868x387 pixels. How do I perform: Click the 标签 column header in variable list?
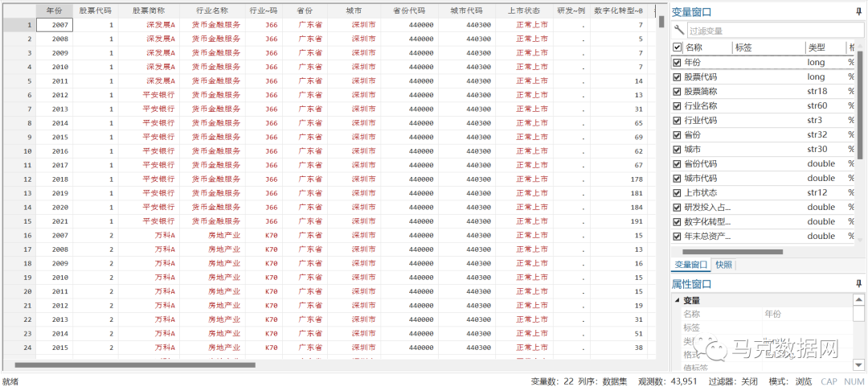pyautogui.click(x=768, y=47)
